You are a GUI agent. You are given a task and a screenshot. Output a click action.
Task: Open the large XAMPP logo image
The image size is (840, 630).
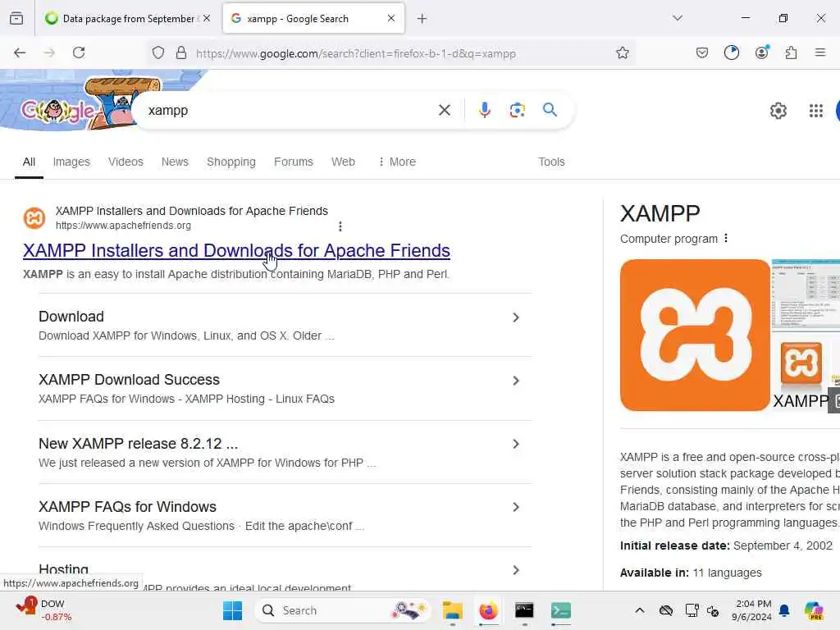point(695,336)
